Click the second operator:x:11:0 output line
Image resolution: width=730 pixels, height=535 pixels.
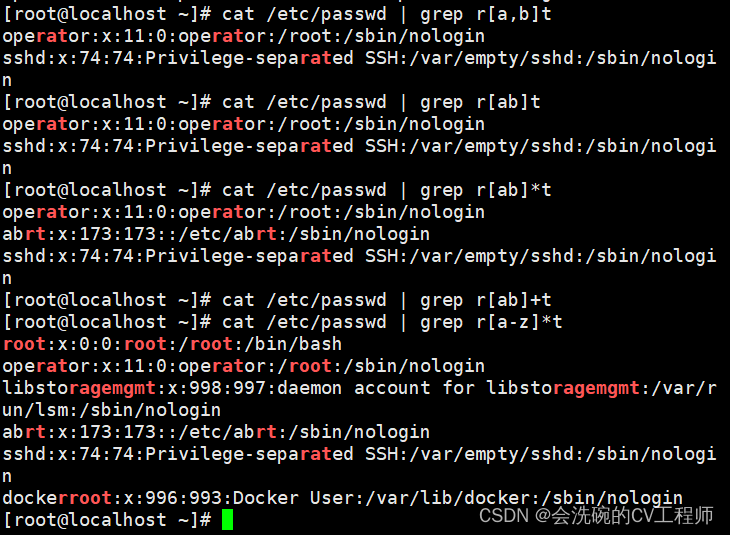click(x=243, y=124)
